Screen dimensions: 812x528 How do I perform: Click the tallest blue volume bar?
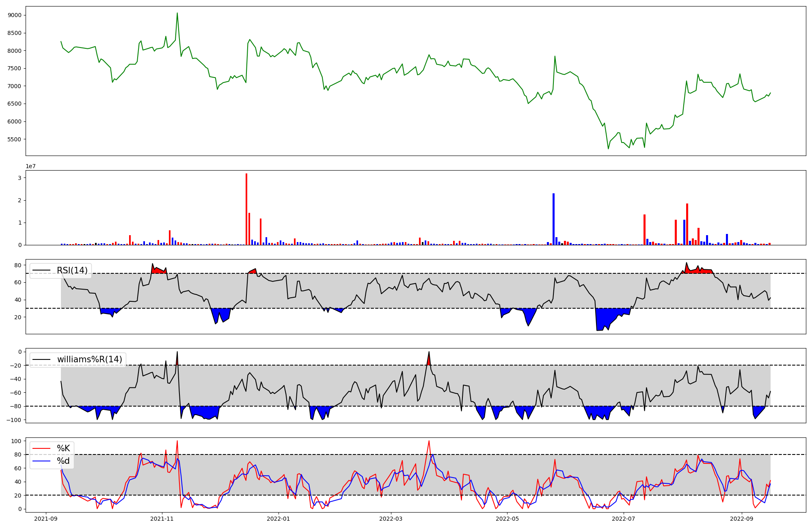553,219
